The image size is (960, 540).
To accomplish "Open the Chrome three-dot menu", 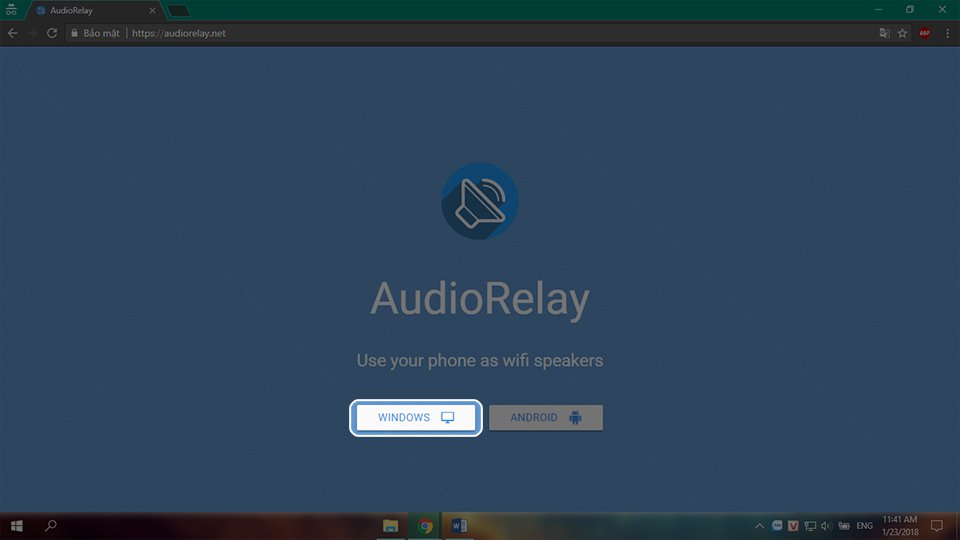I will [947, 33].
